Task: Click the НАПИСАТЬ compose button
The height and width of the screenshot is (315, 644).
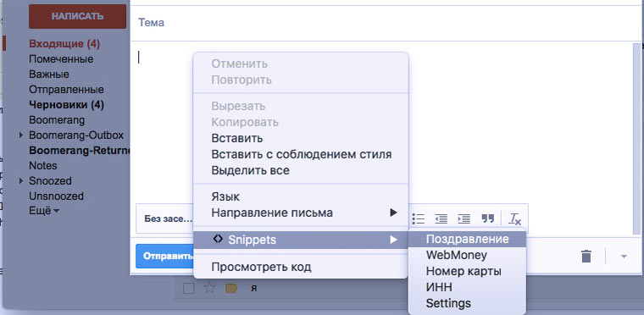Action: coord(77,16)
